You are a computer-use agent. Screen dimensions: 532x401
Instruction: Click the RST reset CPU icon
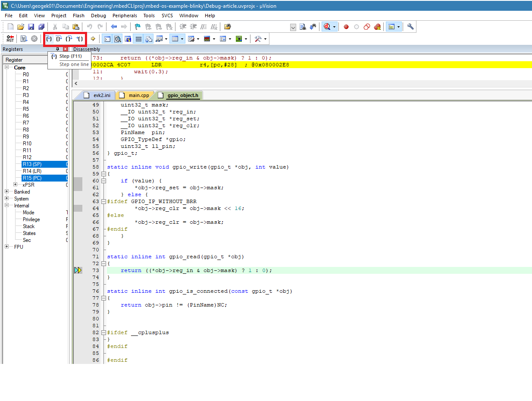[10, 39]
